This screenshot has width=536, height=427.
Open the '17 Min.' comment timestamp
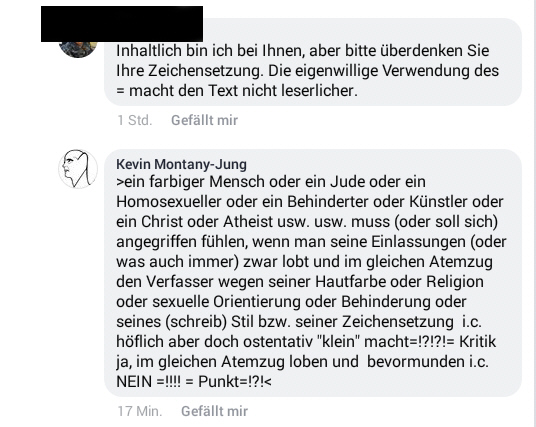click(140, 411)
